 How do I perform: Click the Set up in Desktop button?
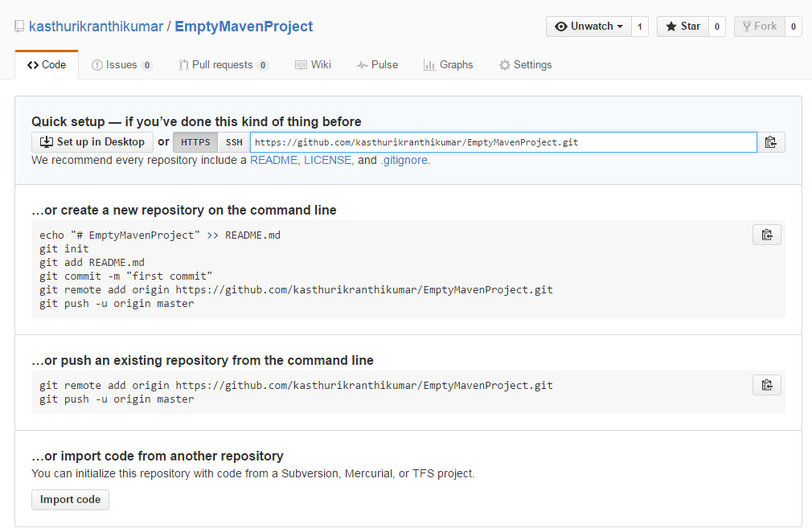pyautogui.click(x=92, y=142)
